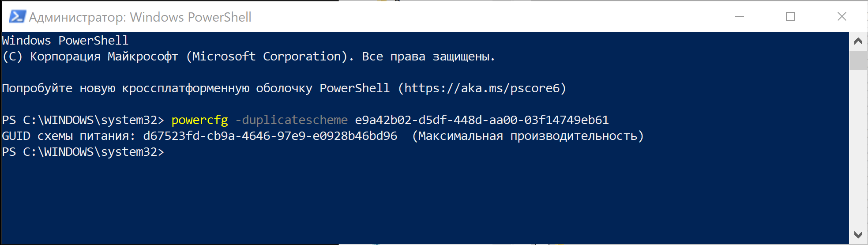Click the -duplicatescheme parameter text
Screen dimensions: 868x245
291,120
